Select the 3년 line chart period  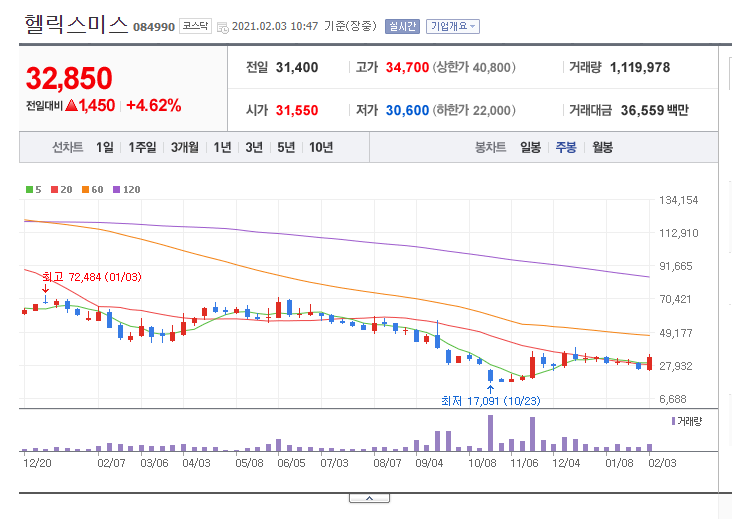click(254, 147)
